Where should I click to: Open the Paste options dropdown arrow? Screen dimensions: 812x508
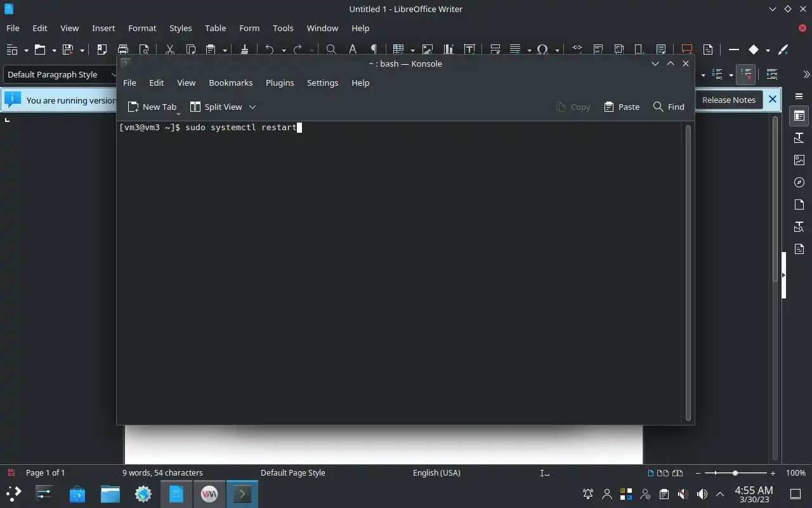(x=225, y=50)
